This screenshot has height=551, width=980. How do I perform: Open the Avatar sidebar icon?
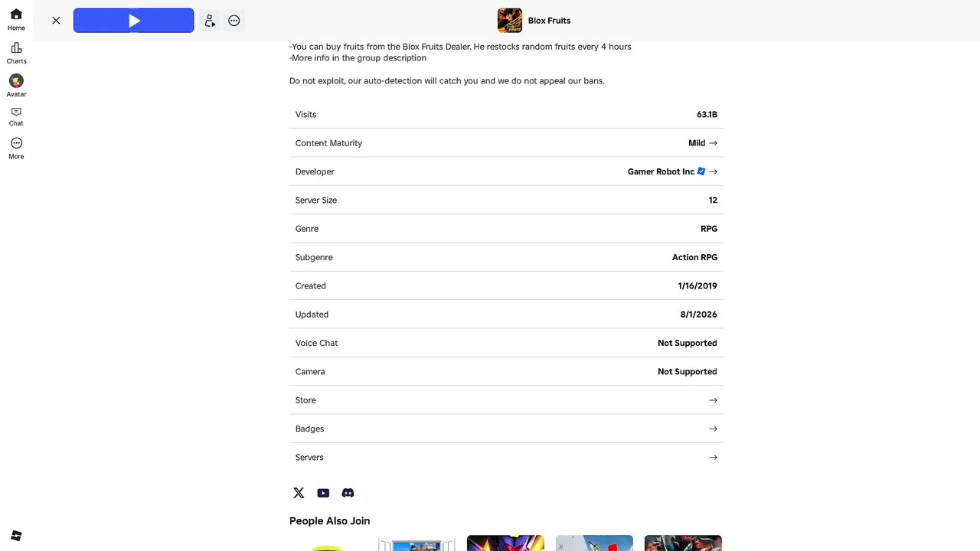click(x=16, y=86)
